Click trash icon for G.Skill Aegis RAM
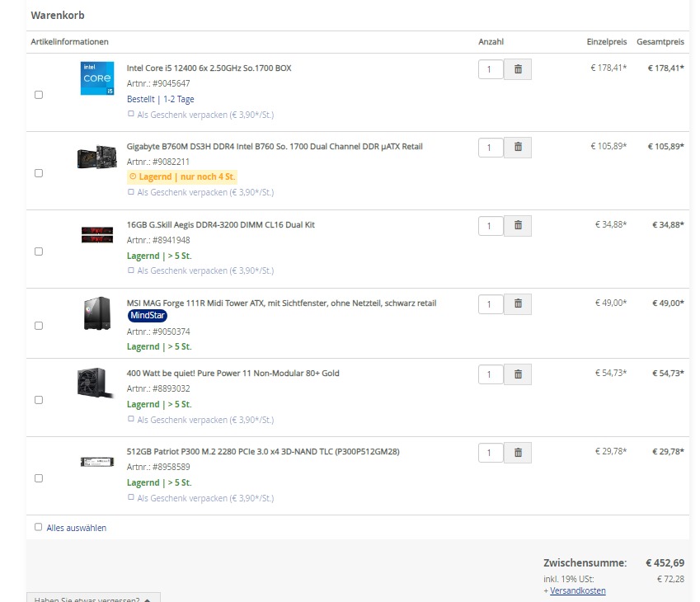 click(518, 225)
